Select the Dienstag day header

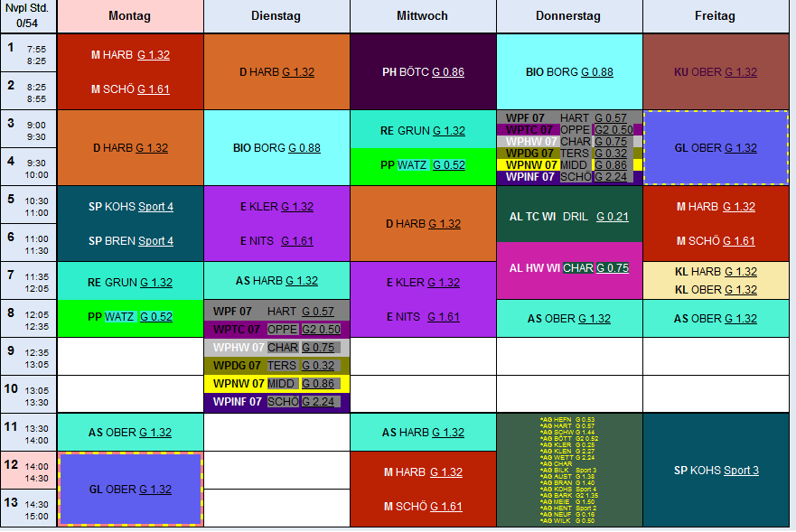click(x=276, y=16)
